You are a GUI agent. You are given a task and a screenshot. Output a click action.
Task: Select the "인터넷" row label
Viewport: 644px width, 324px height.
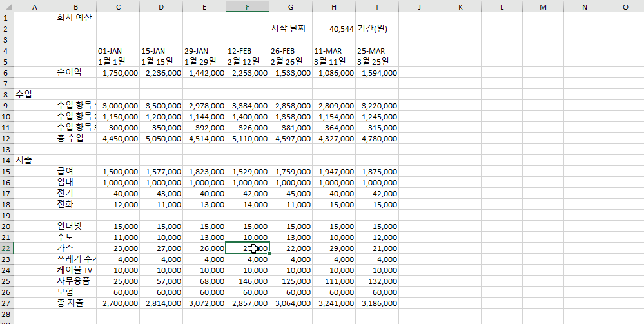75,226
